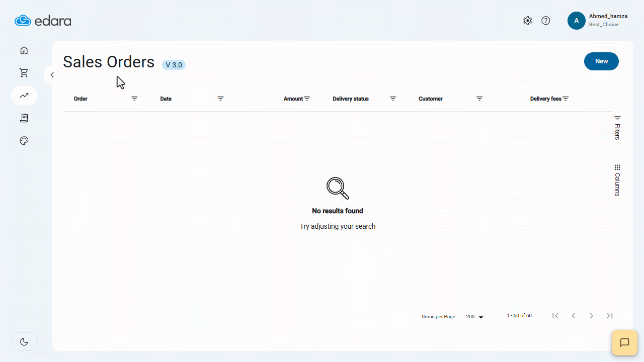Select the trending chart sidebar icon
644x362 pixels.
(24, 96)
